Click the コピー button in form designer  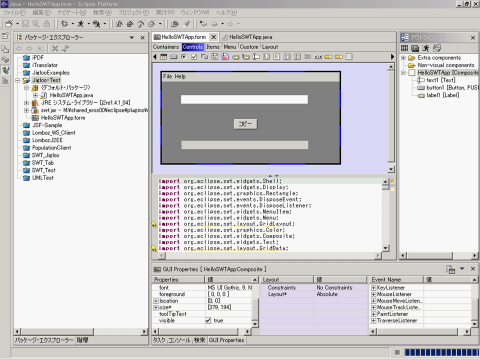[246, 124]
